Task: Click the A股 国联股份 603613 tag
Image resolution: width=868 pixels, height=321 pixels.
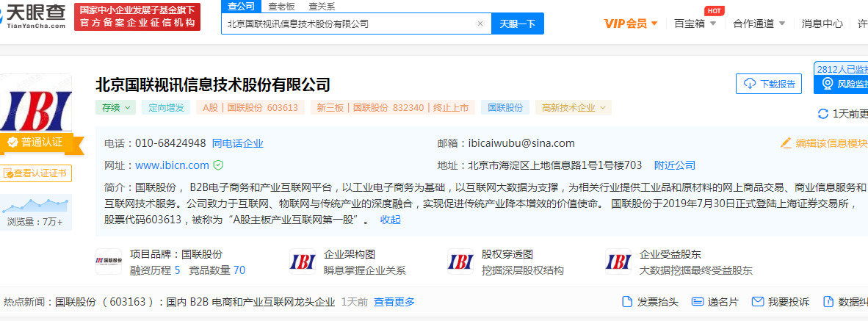Action: coord(250,107)
